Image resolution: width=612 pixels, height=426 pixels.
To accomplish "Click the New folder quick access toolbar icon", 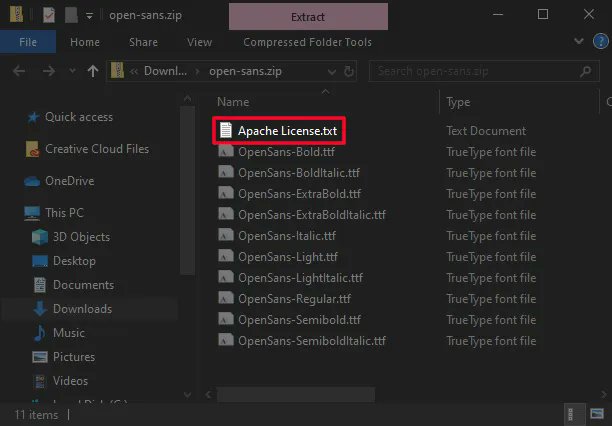I will point(71,15).
